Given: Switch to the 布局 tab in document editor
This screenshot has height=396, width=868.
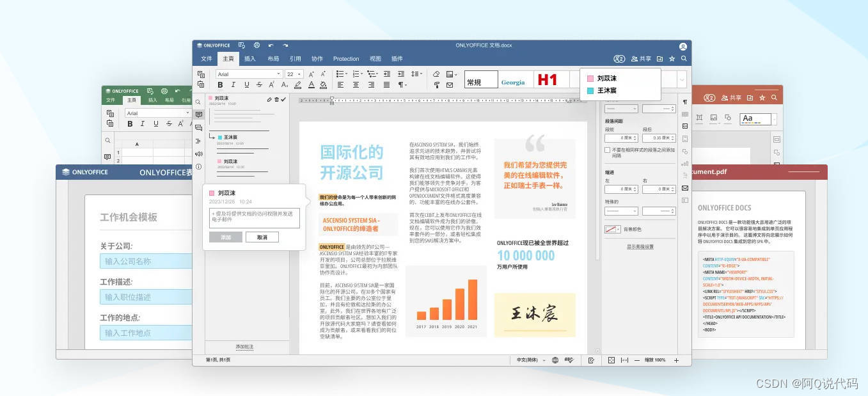Looking at the screenshot, I should click(273, 59).
